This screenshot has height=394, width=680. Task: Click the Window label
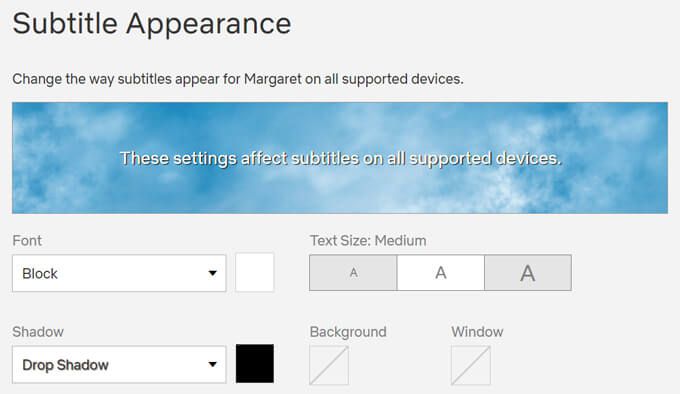coord(477,332)
